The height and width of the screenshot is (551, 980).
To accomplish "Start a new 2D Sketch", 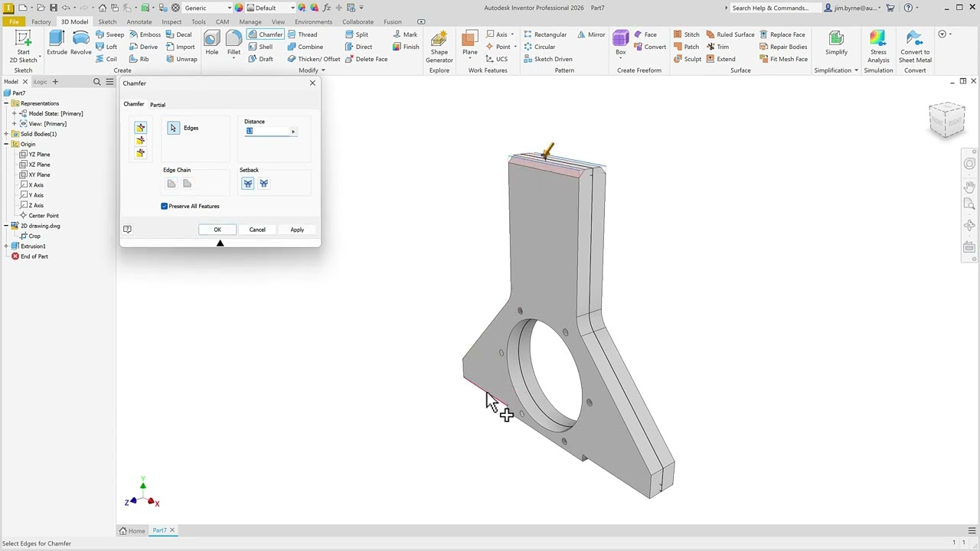I will pos(23,46).
